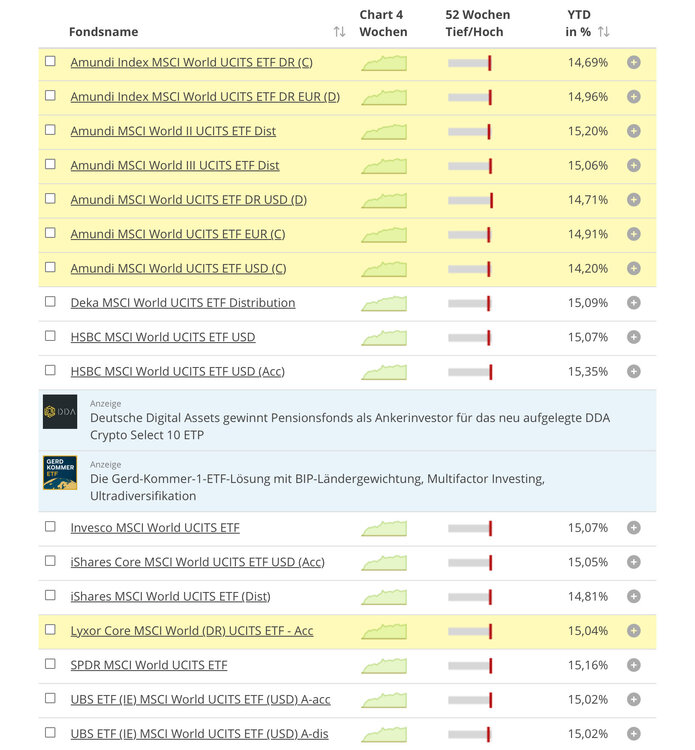Open Amundi MSCI World UCITS ETF DR USD (D)
The width and height of the screenshot is (695, 750).
[x=188, y=200]
